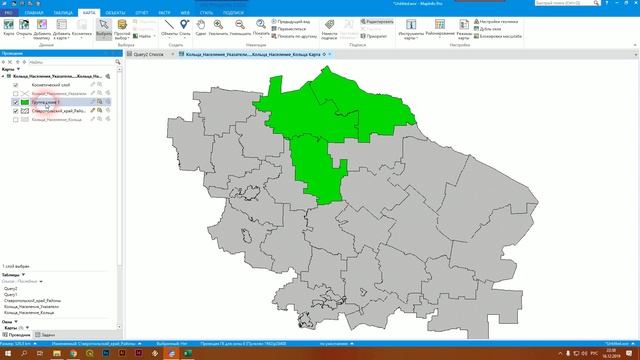Select the Сдвиг hand pan tool

point(201,25)
